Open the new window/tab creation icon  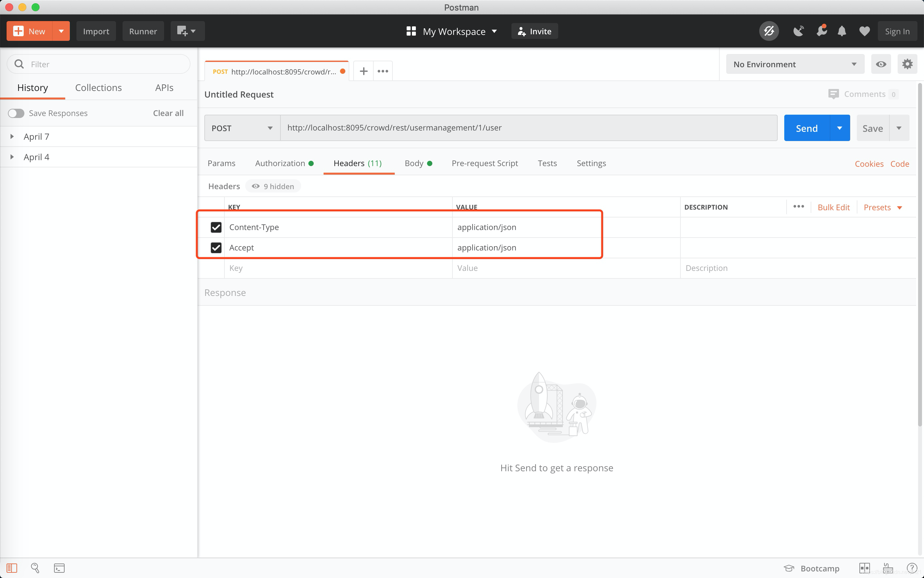(x=187, y=31)
